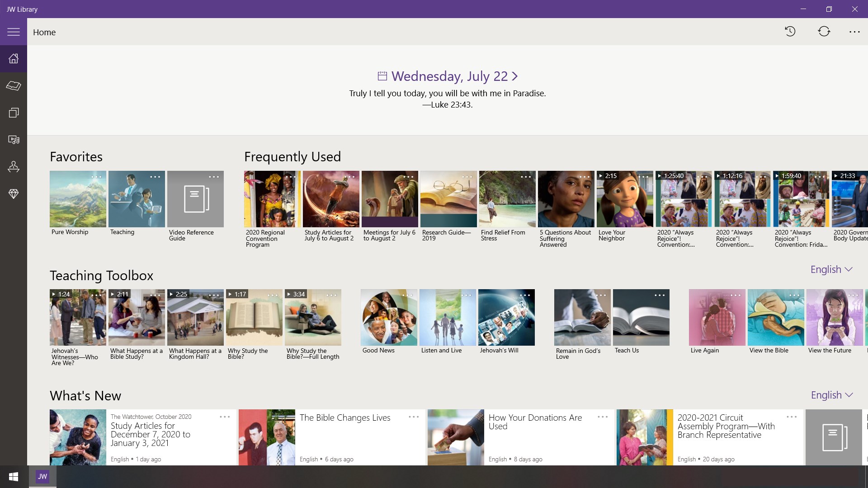Open options for Find Relief From Stress
868x488 pixels.
(526, 177)
